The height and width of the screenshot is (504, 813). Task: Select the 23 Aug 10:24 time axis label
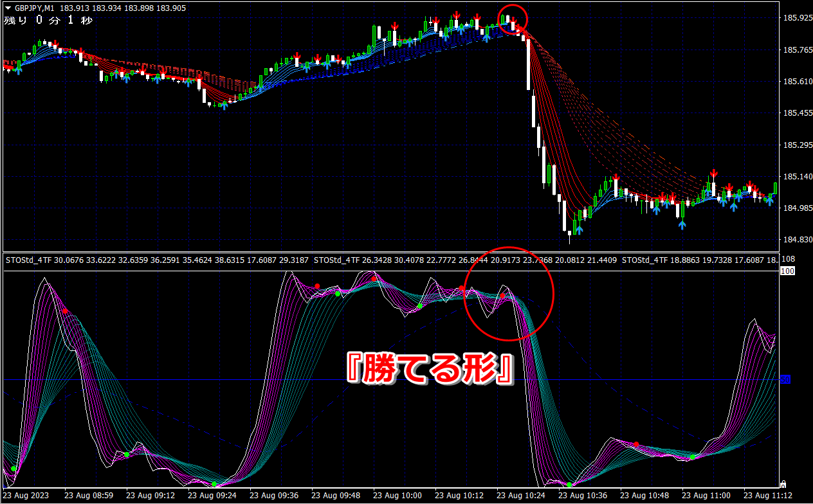[519, 496]
